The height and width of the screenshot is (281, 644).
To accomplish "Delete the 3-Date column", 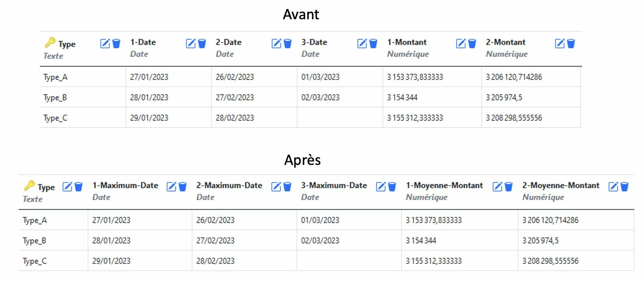I will (373, 44).
